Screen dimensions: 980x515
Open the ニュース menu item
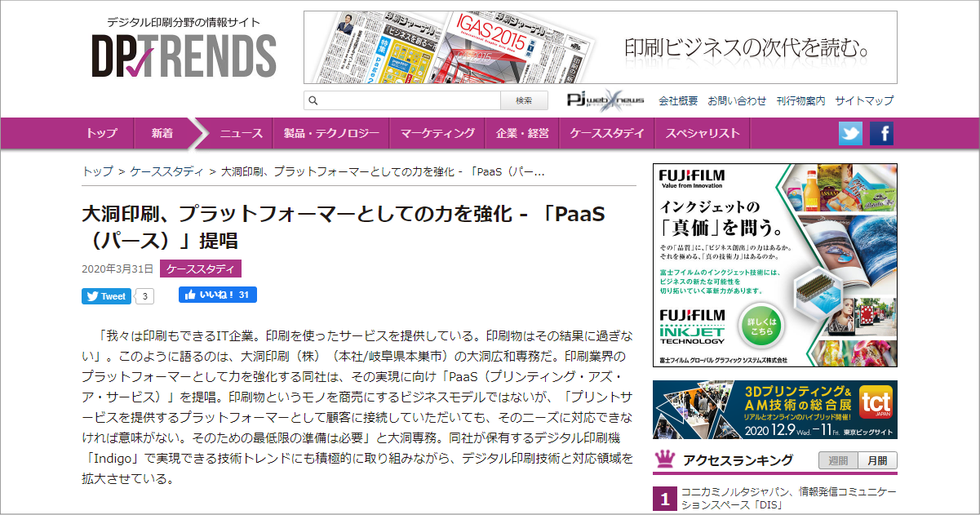(x=241, y=133)
